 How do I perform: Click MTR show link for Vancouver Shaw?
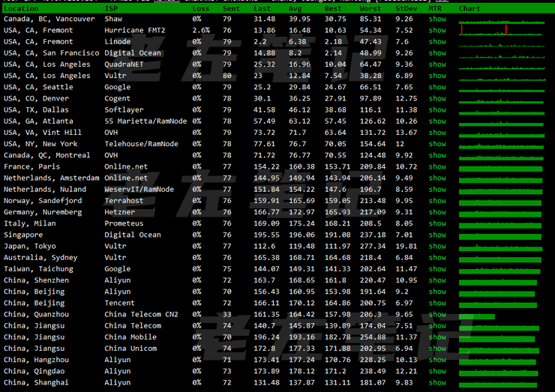tap(436, 19)
